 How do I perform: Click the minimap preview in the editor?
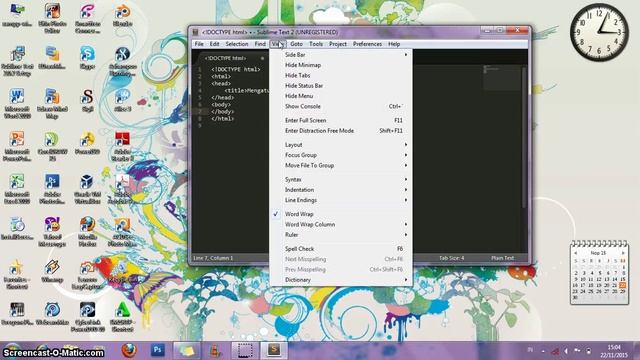502,77
